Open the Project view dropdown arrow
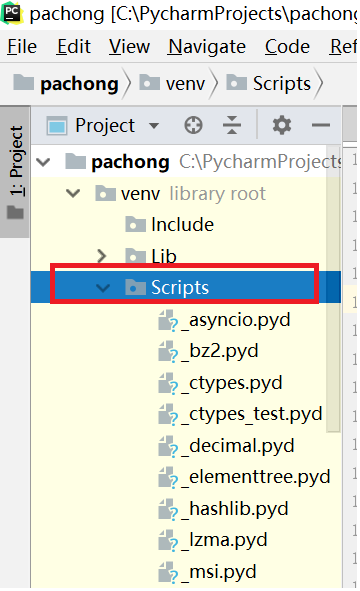 point(154,126)
